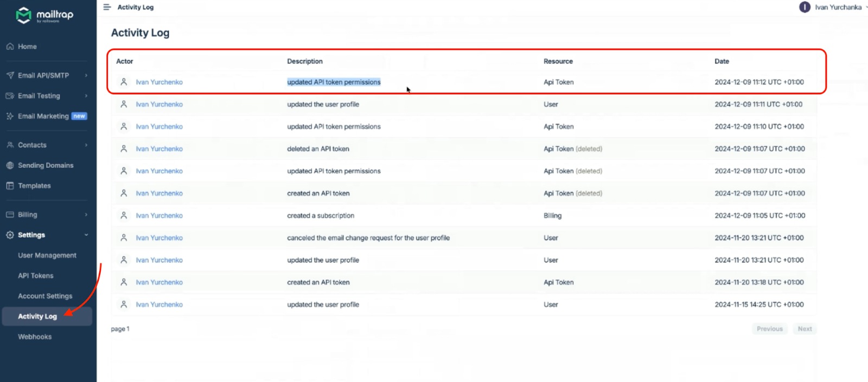Collapse the Settings section chevron

86,235
